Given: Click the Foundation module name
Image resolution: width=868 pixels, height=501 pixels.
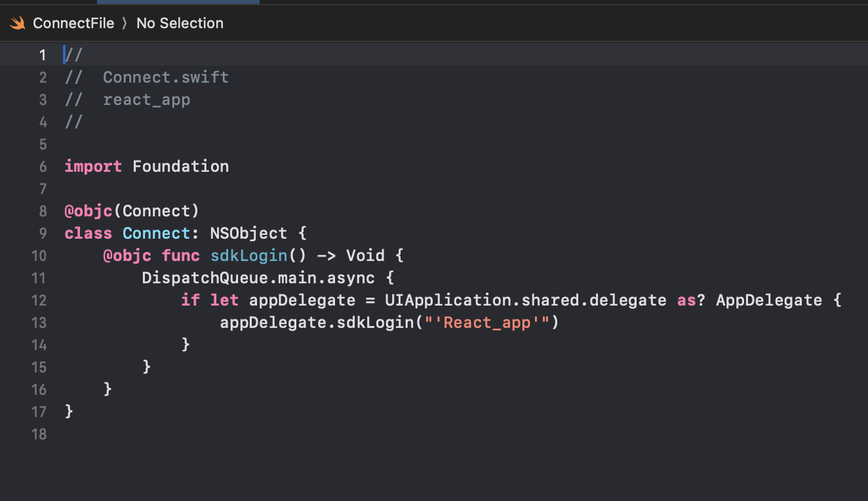Looking at the screenshot, I should 180,167.
